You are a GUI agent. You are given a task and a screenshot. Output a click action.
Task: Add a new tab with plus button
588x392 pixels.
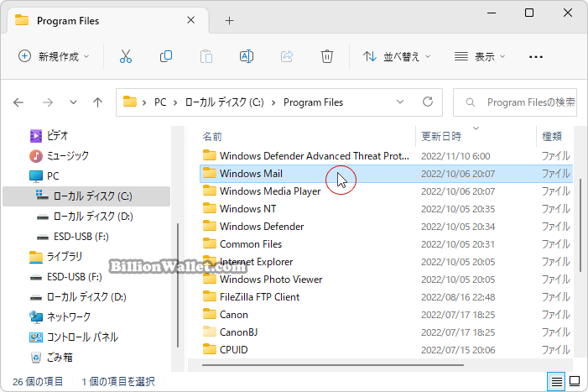point(230,21)
